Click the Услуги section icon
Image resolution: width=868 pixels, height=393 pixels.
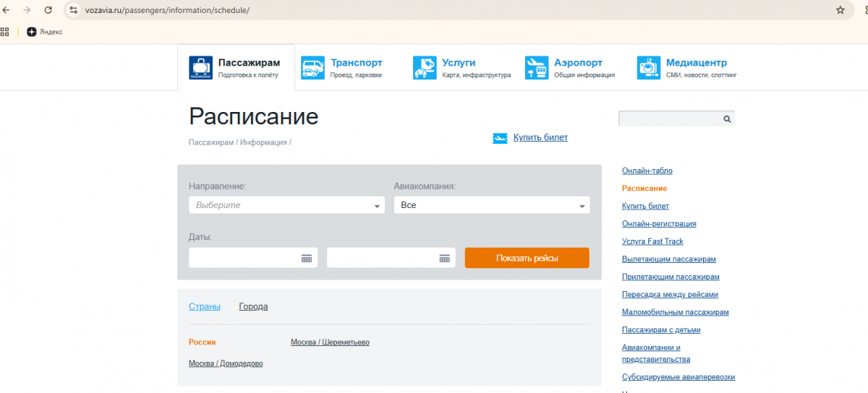[425, 68]
